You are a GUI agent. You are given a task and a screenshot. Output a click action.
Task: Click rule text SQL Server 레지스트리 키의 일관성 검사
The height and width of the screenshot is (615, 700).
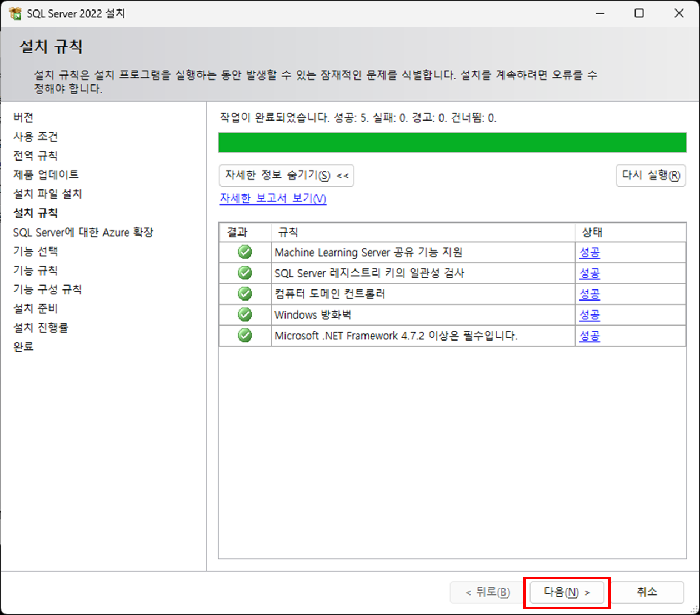coord(369,273)
